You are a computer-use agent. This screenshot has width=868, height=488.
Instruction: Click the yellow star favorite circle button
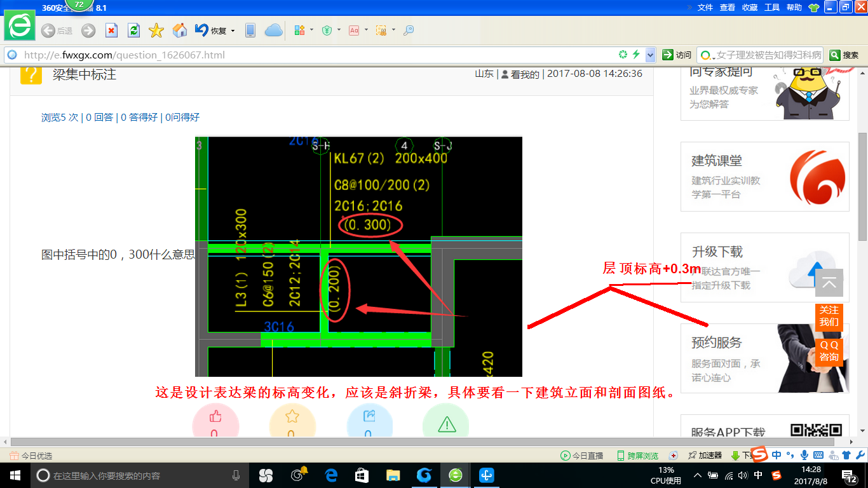tap(292, 420)
